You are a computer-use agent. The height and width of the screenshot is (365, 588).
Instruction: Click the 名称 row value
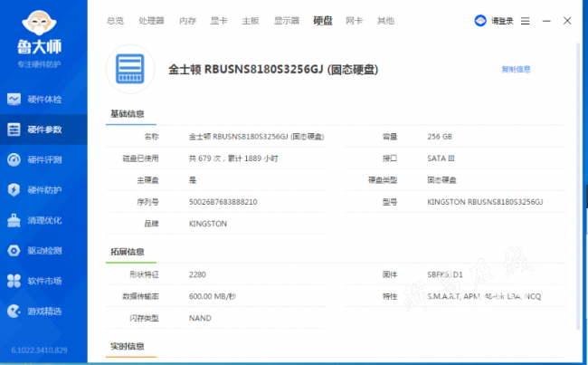point(257,137)
